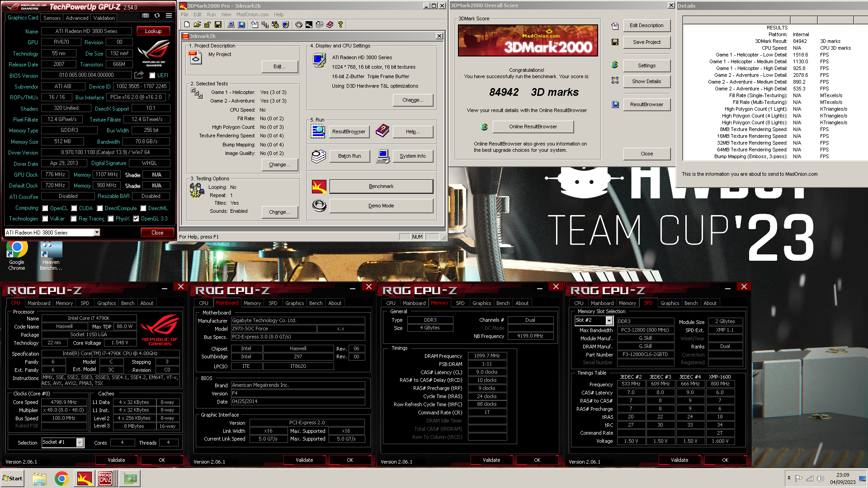Viewport: 868px width, 488px height.
Task: Click New project icon in 3DMark2000 toolbar
Action: click(187, 24)
